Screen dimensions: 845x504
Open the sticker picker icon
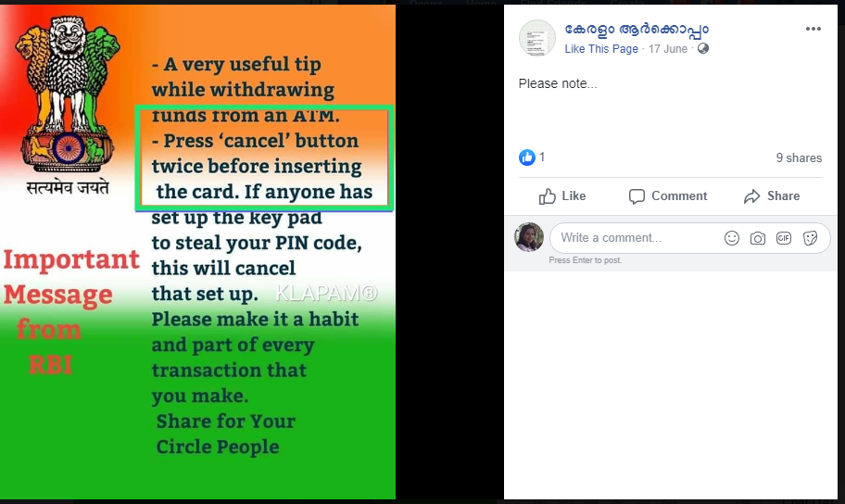point(810,238)
